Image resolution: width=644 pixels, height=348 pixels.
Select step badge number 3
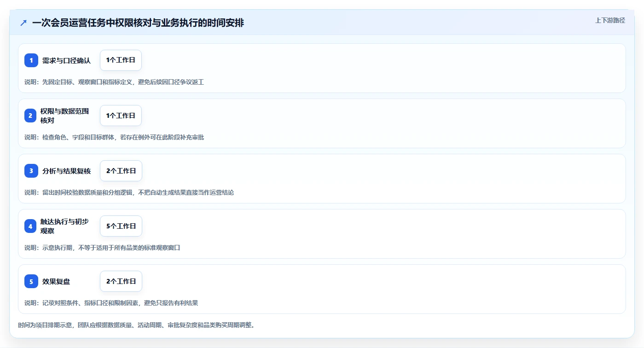tap(31, 171)
